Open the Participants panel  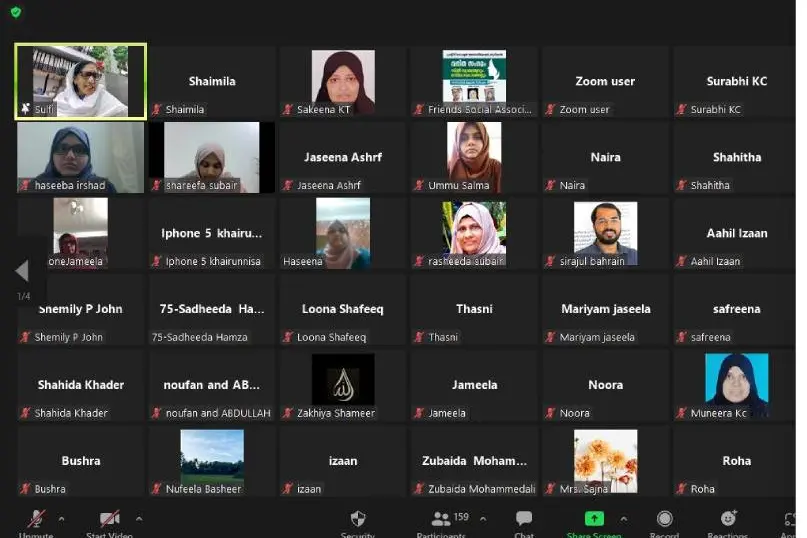[x=441, y=519]
